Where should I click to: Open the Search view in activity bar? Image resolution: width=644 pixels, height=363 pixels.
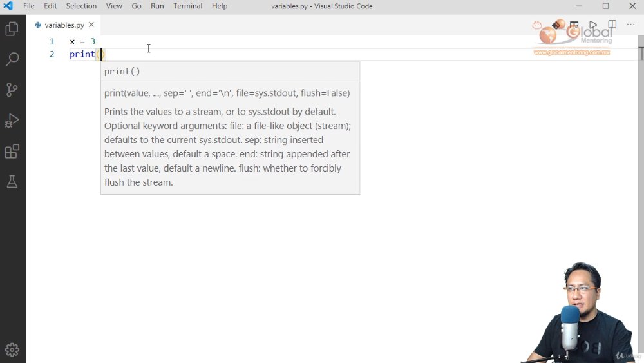[12, 59]
